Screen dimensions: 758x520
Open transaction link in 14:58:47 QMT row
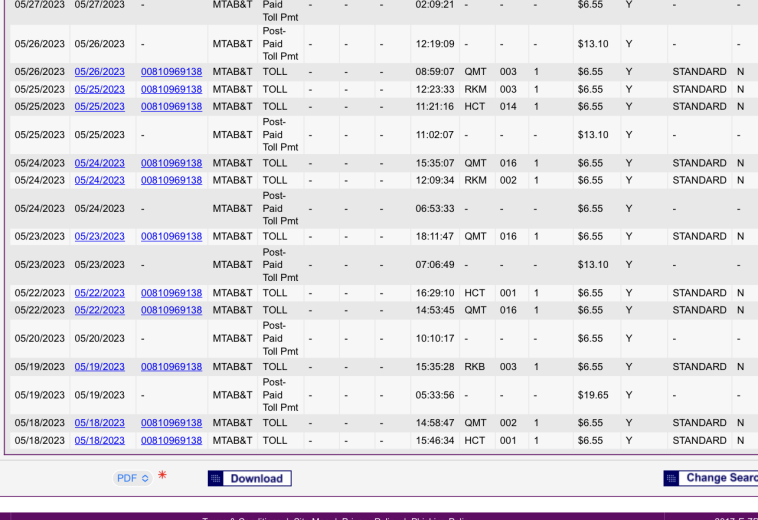(x=171, y=423)
